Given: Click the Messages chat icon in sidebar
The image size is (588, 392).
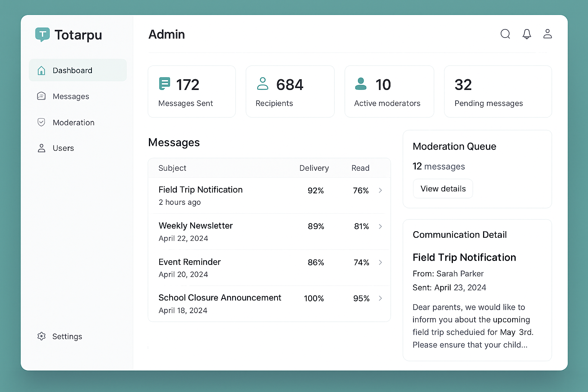Looking at the screenshot, I should [x=41, y=96].
